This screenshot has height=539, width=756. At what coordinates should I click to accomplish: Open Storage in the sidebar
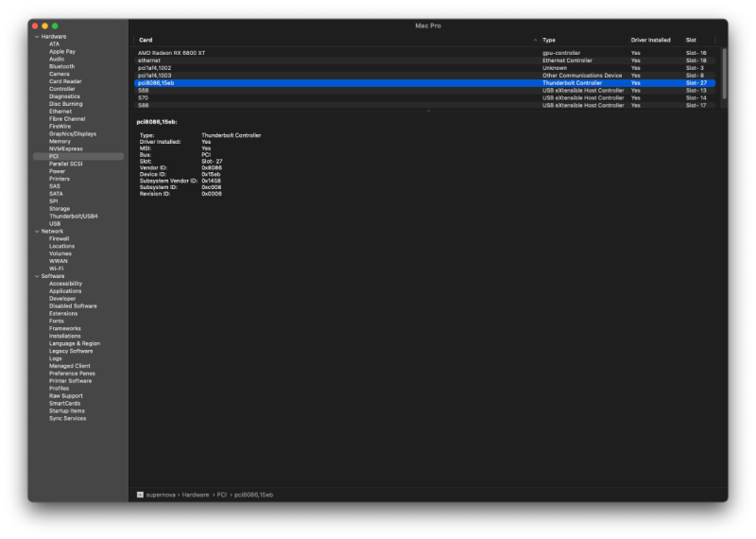click(60, 208)
